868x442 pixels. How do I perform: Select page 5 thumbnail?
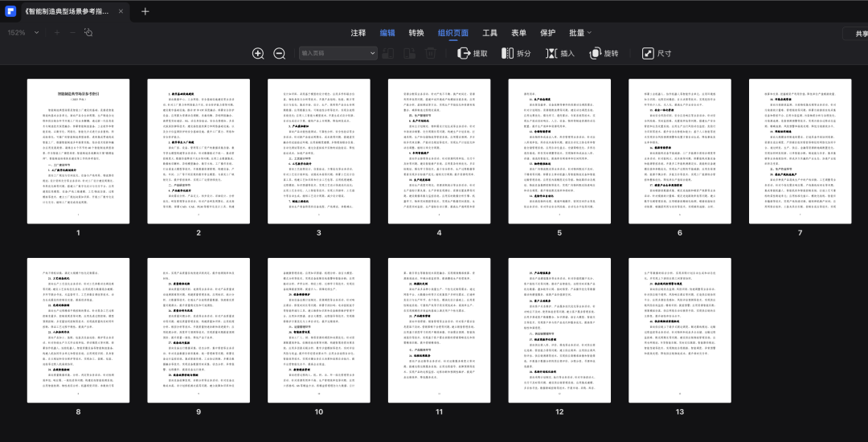pos(559,151)
